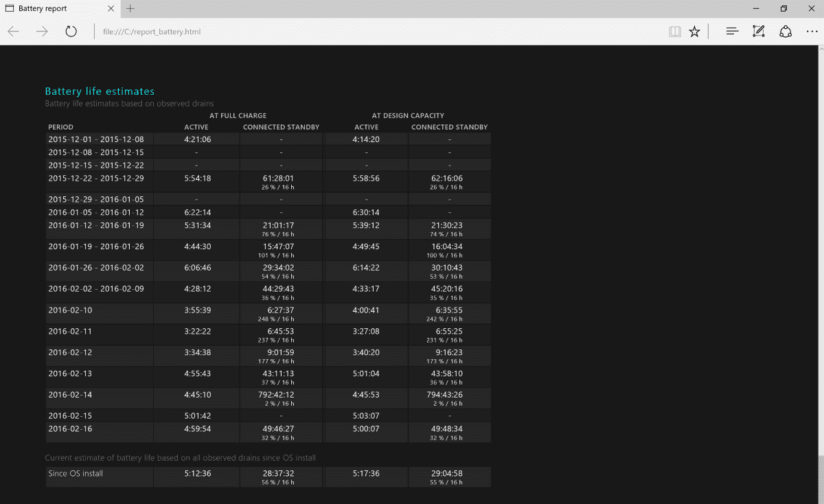Reload the battery report page

[71, 32]
